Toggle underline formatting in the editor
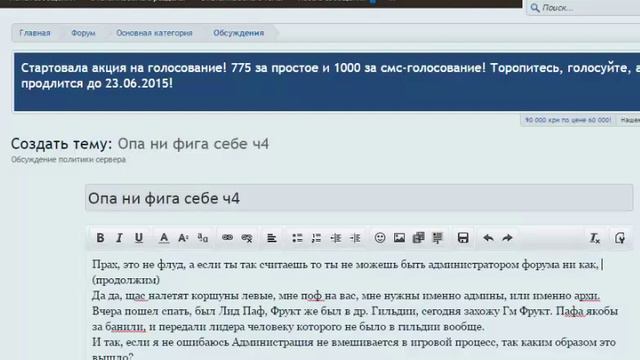This screenshot has height=360, width=640. pyautogui.click(x=139, y=238)
